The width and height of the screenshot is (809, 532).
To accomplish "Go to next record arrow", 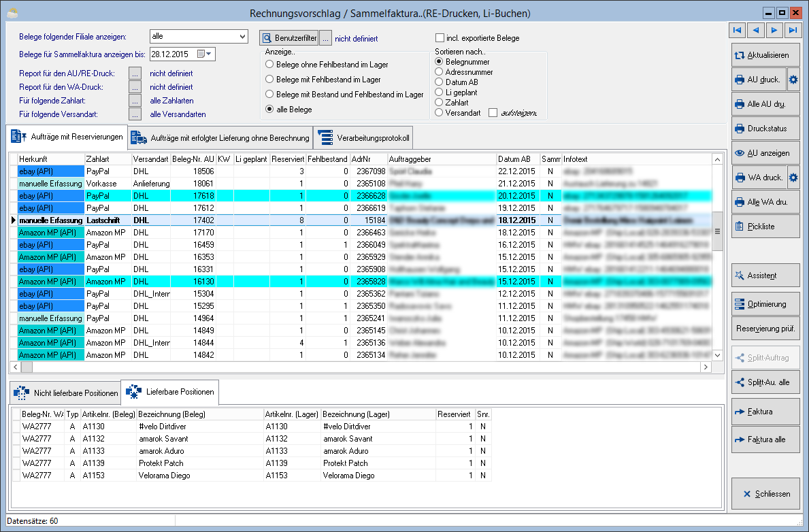I will pyautogui.click(x=774, y=31).
